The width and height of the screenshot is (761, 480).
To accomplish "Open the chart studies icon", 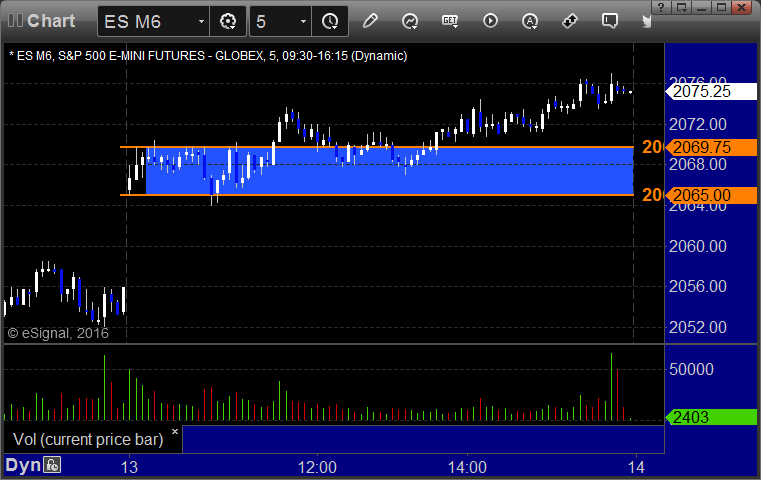I will click(410, 21).
